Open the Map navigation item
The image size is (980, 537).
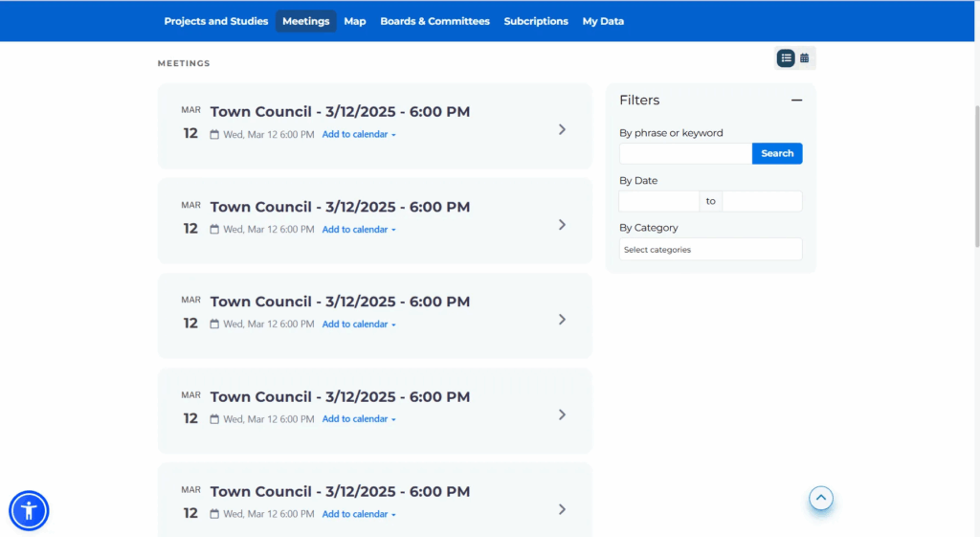[355, 21]
